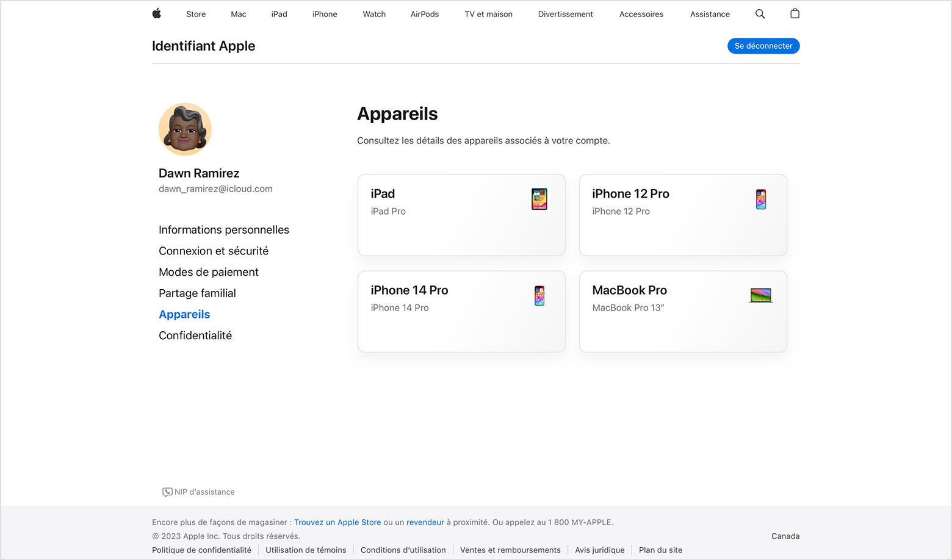Screen dimensions: 952x560
Task: Open Utilisation de témoins
Action: (306, 550)
